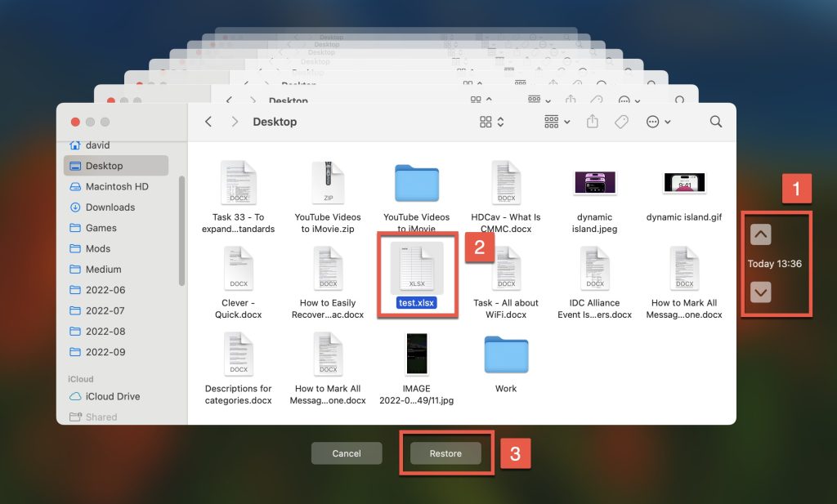
Task: Select the IMAGE 2022 jpg thumbnail
Action: point(417,354)
